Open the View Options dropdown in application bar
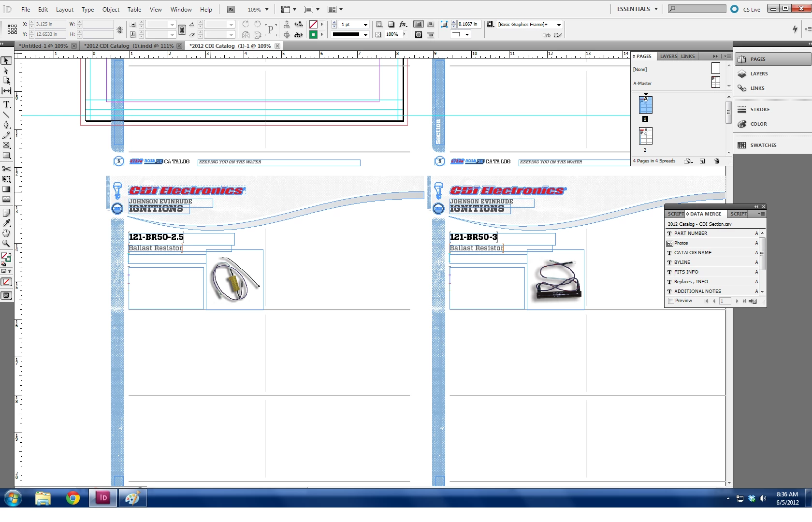Image resolution: width=812 pixels, height=522 pixels. [x=289, y=9]
